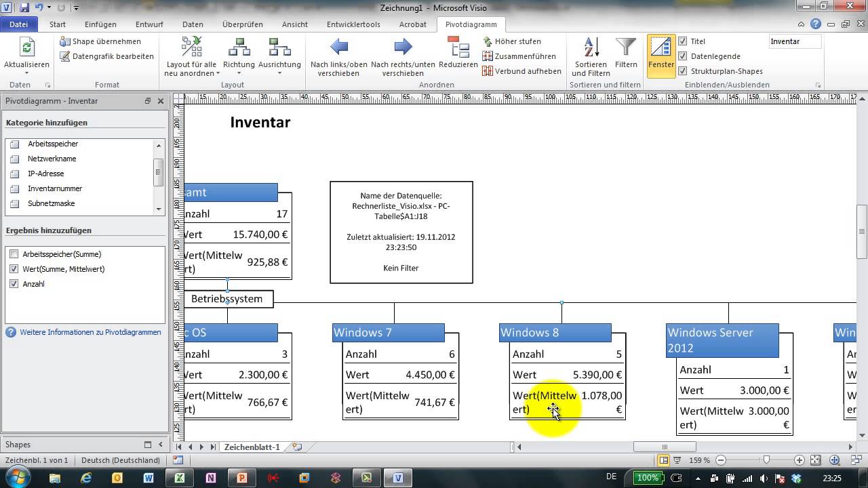The height and width of the screenshot is (488, 868).
Task: Open Excel from the taskbar
Action: coord(180,478)
